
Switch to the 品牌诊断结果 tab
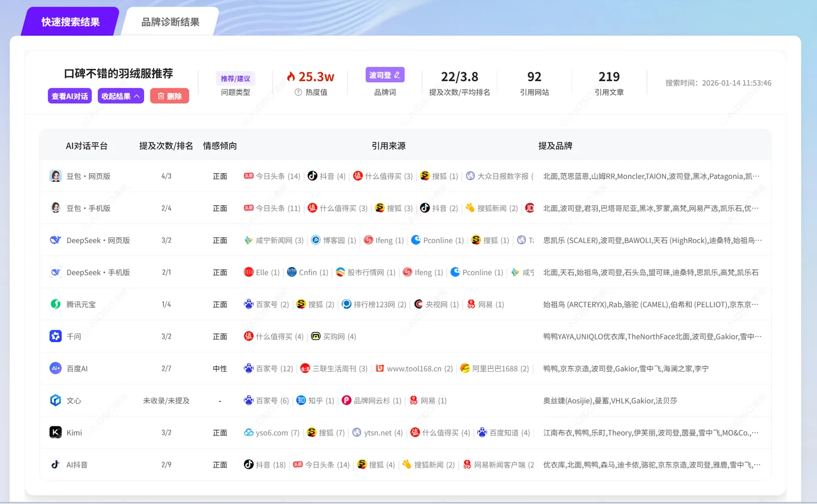170,22
